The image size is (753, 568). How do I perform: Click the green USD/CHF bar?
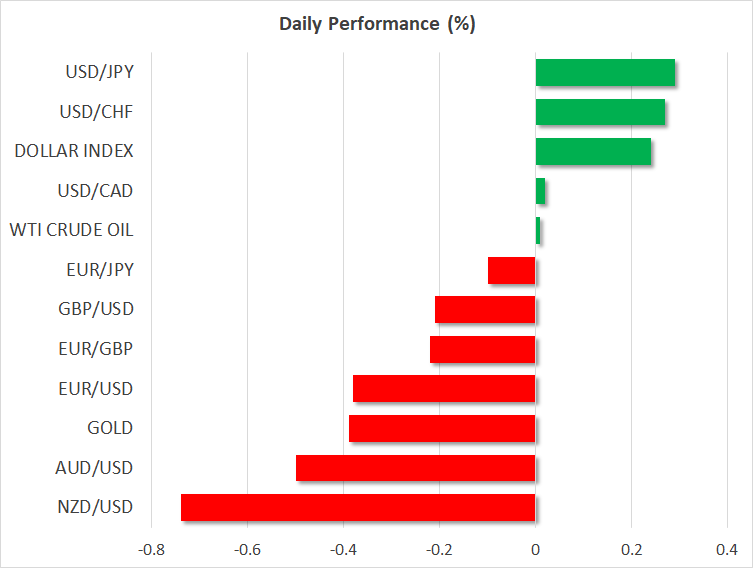tap(600, 112)
